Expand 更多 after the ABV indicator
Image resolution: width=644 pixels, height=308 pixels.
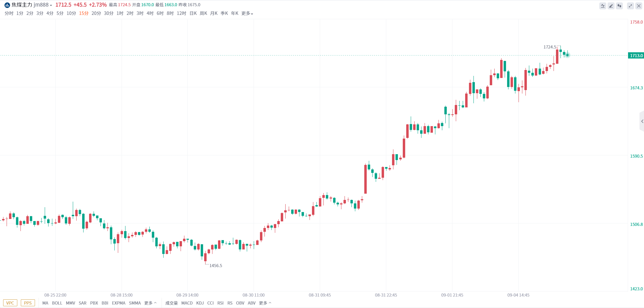(265, 303)
